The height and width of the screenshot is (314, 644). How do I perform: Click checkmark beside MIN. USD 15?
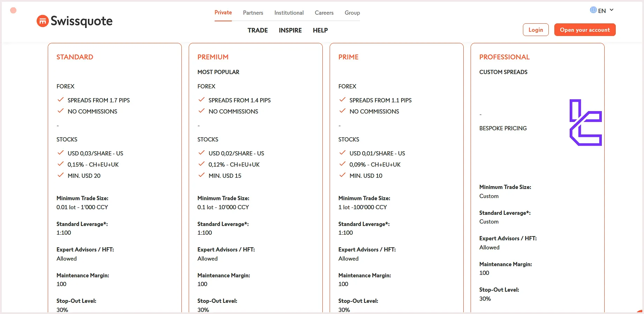202,175
